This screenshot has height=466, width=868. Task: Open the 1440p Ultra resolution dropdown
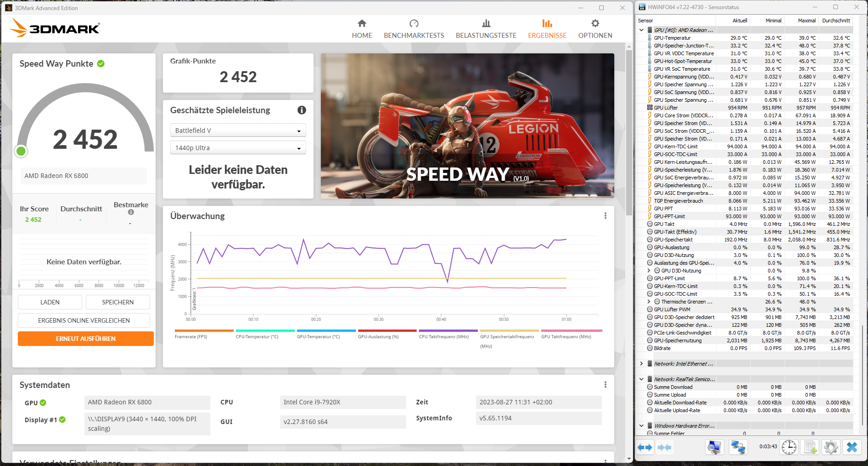238,148
